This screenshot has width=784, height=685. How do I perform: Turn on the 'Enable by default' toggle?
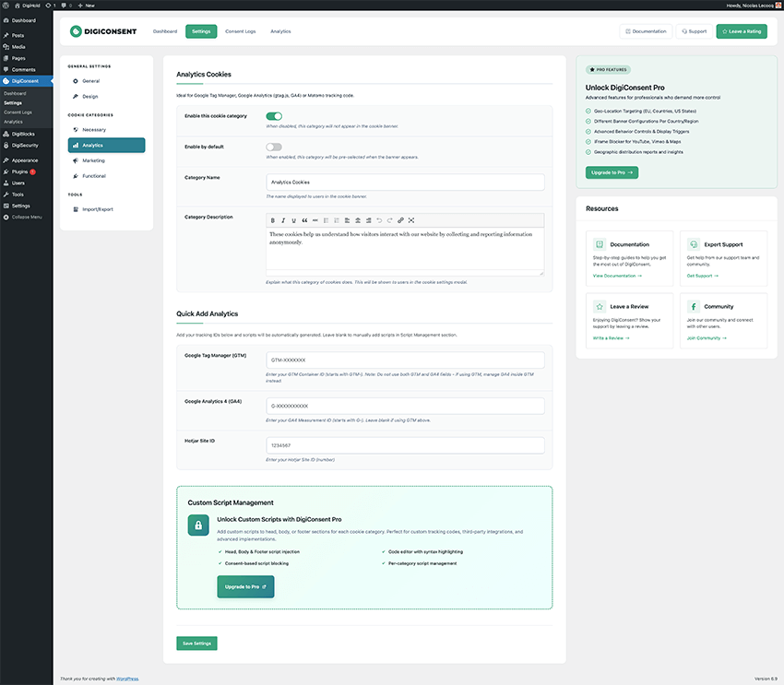click(x=274, y=147)
